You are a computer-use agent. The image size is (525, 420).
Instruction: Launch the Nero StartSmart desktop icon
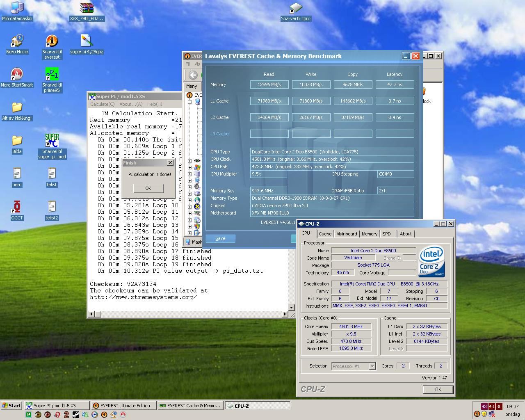[17, 78]
